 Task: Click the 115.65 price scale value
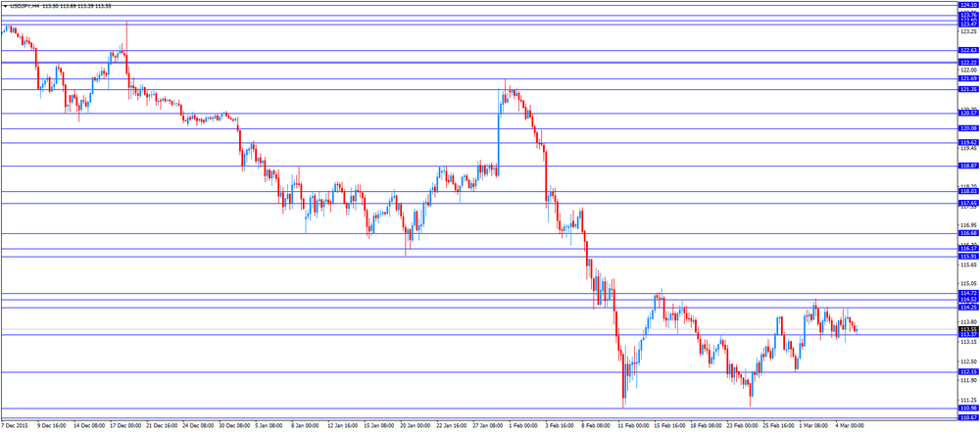[x=968, y=264]
